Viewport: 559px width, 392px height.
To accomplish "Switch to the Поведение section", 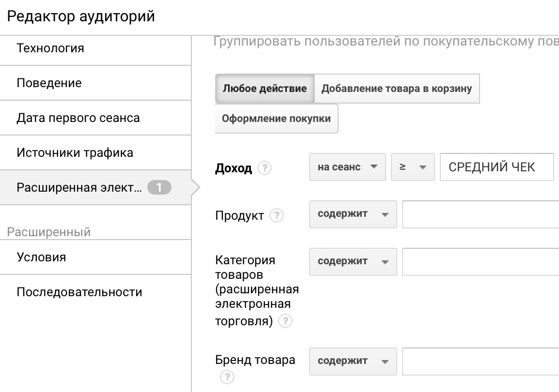I will click(x=95, y=83).
